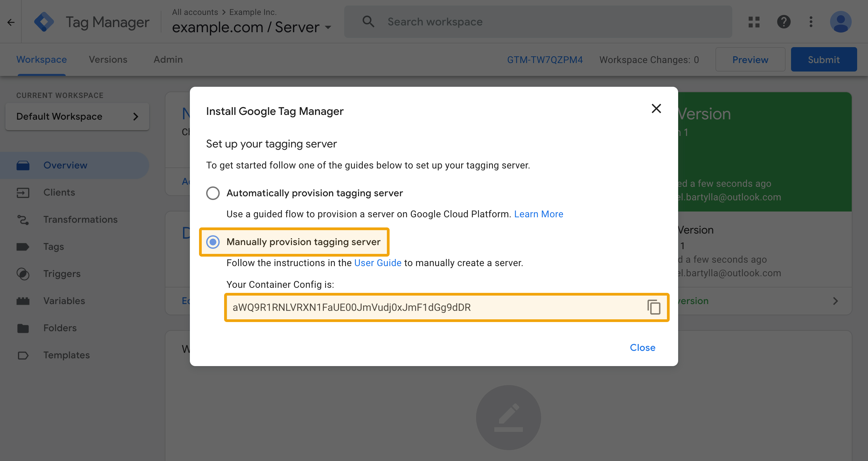Switch to the Admin tab
The height and width of the screenshot is (461, 868).
(x=168, y=60)
